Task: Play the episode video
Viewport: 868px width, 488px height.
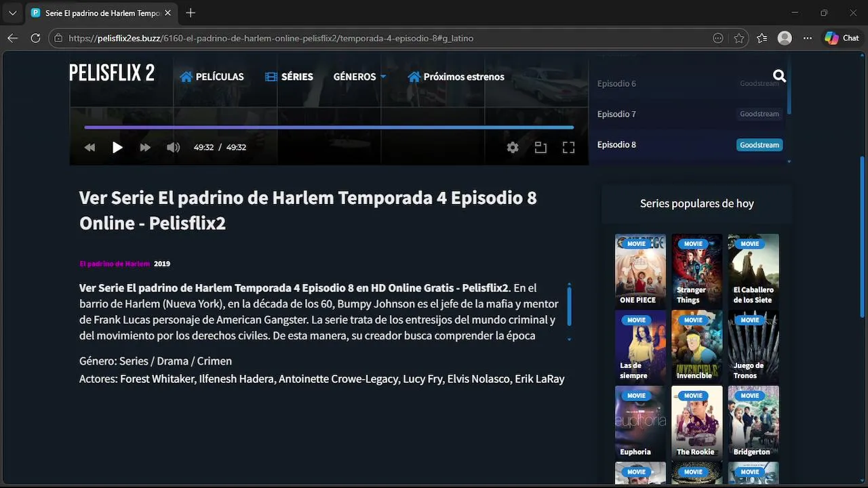Action: point(117,147)
